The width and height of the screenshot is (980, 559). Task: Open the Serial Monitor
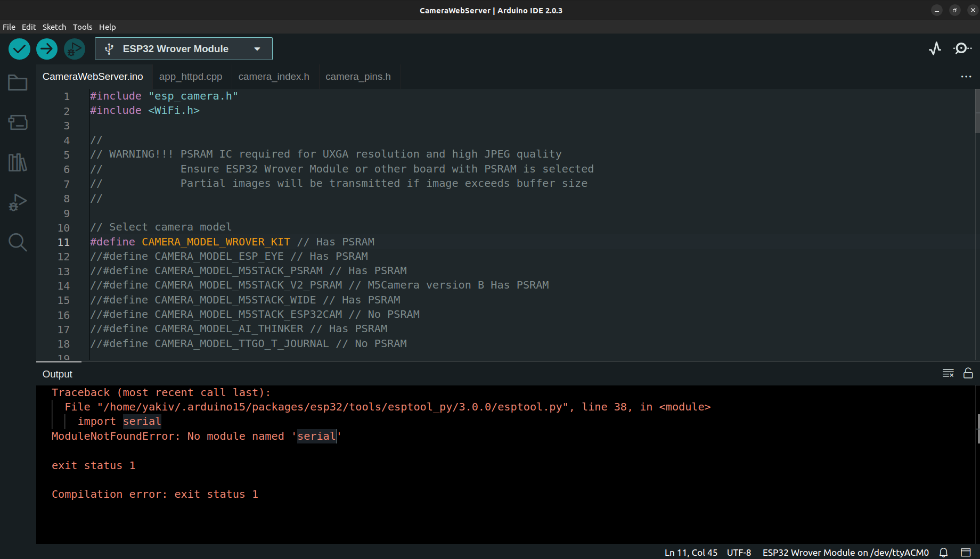(x=962, y=49)
